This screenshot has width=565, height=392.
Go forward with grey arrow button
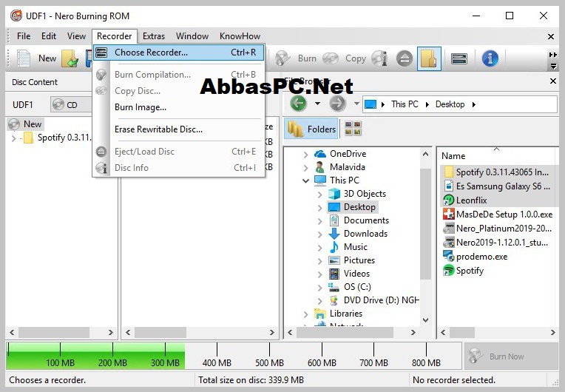337,104
